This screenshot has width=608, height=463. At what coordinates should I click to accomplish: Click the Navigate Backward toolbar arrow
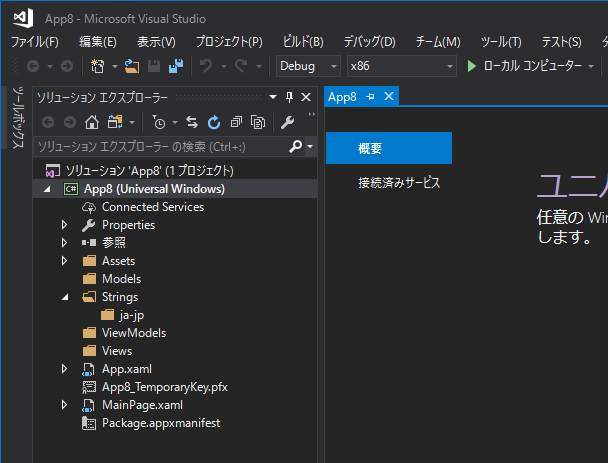tap(33, 66)
